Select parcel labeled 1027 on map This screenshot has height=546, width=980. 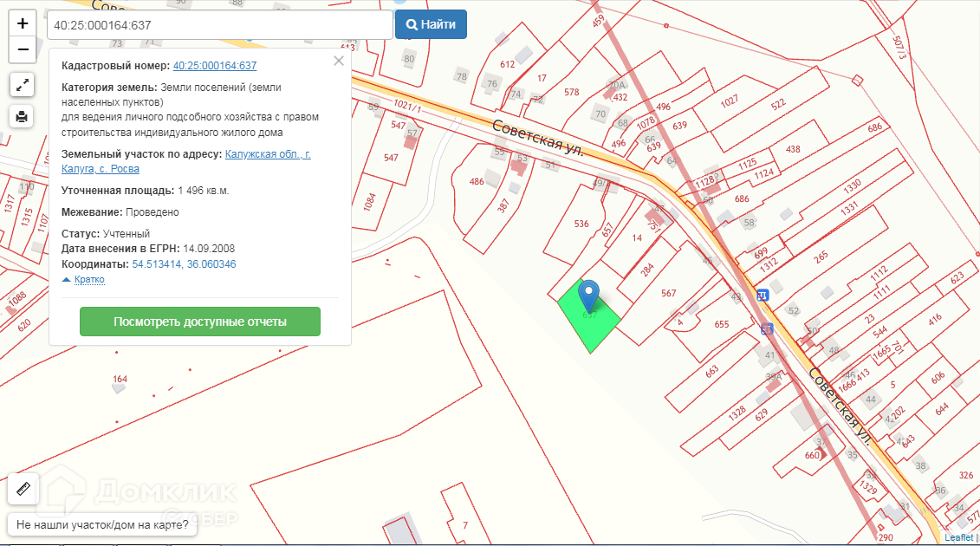pyautogui.click(x=729, y=101)
